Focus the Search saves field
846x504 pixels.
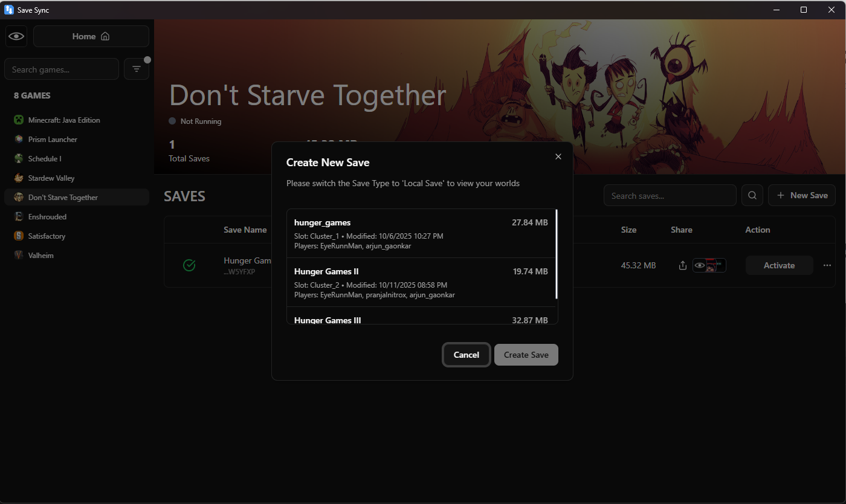pos(670,196)
